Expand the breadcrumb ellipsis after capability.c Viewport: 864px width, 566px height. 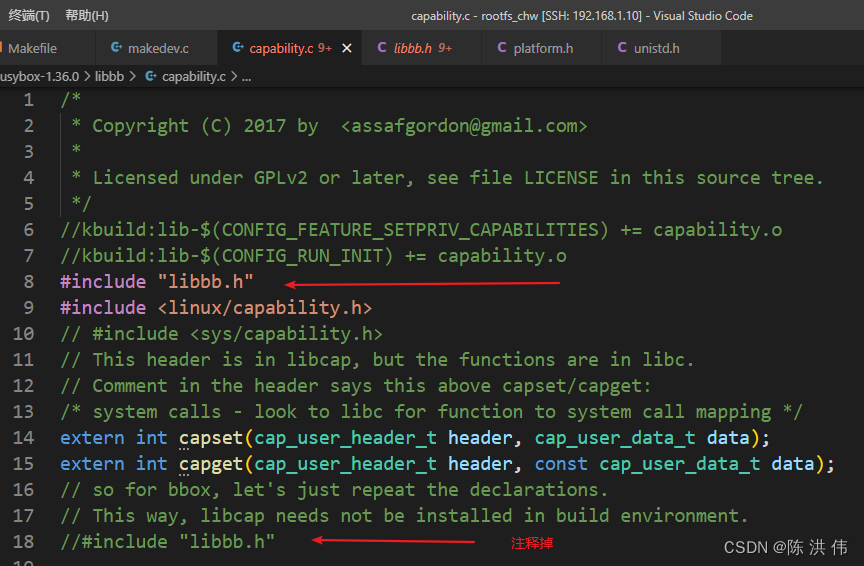pos(246,76)
